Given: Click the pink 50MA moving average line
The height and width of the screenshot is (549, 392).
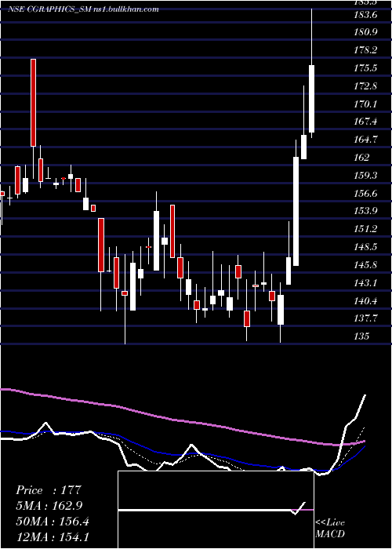Looking at the screenshot, I should (x=182, y=420).
